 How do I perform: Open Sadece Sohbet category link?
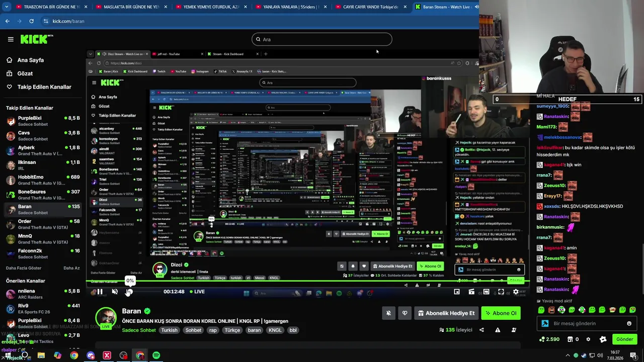click(139, 330)
